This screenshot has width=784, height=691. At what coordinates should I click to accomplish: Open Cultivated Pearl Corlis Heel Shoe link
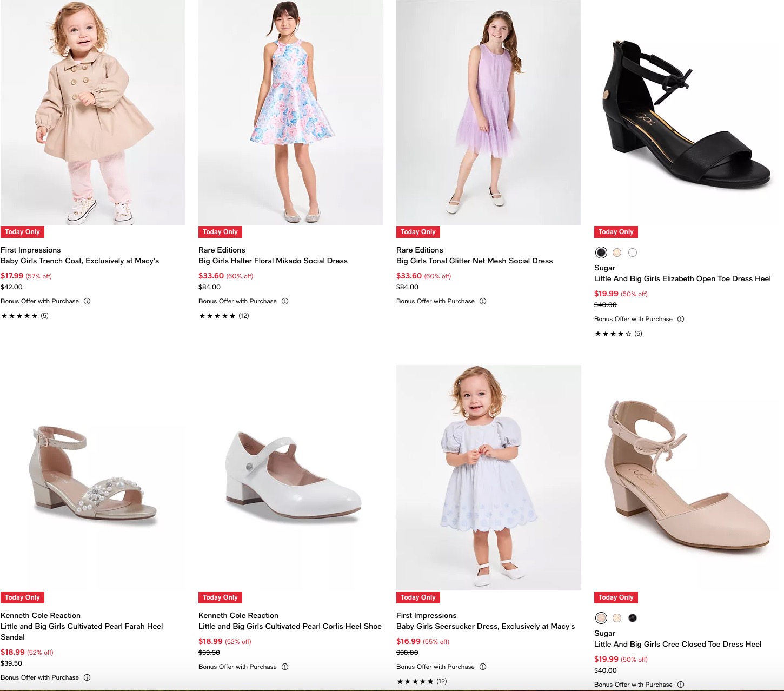(x=290, y=626)
